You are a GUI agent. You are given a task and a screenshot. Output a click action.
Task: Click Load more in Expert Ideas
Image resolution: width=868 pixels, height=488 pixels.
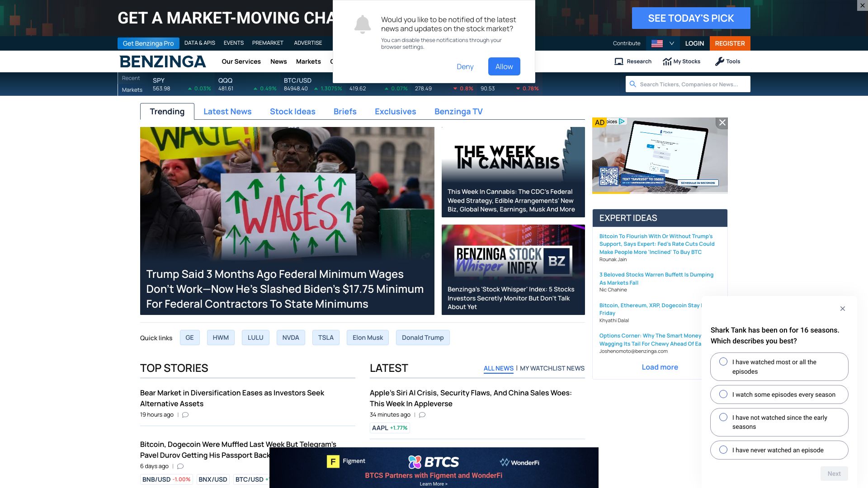[660, 367]
